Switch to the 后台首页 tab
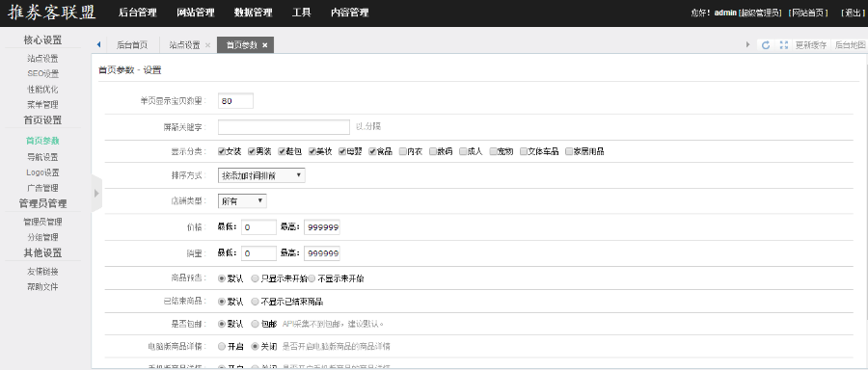This screenshot has width=868, height=370. [132, 45]
